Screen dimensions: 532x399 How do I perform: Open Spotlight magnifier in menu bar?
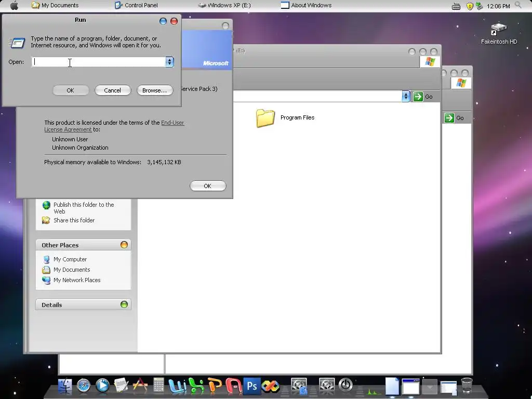[518, 5]
